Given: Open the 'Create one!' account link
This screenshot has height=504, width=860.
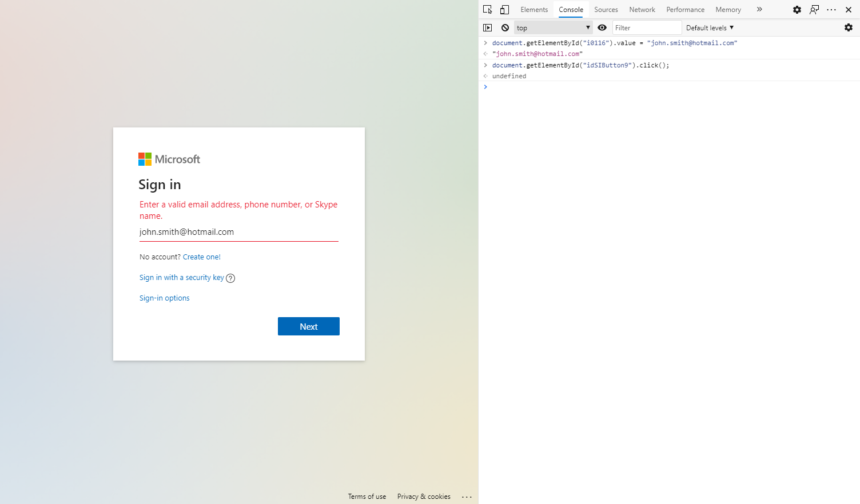Looking at the screenshot, I should (x=201, y=257).
